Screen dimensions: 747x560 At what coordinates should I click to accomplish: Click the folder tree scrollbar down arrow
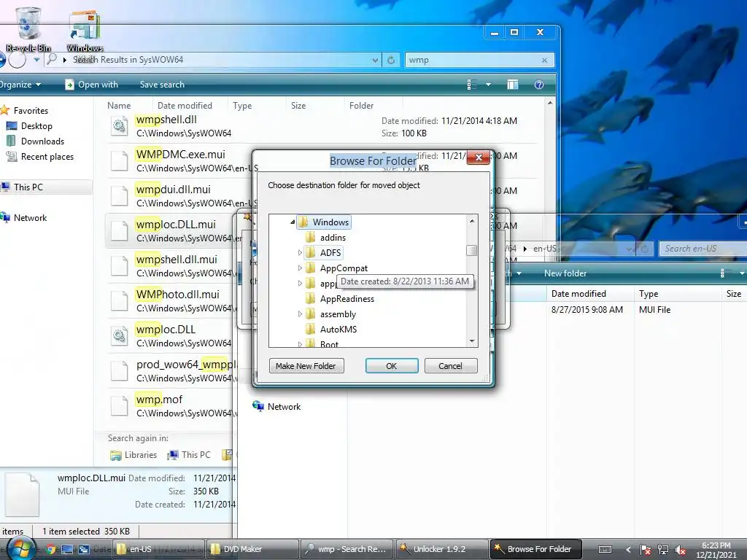pyautogui.click(x=472, y=341)
